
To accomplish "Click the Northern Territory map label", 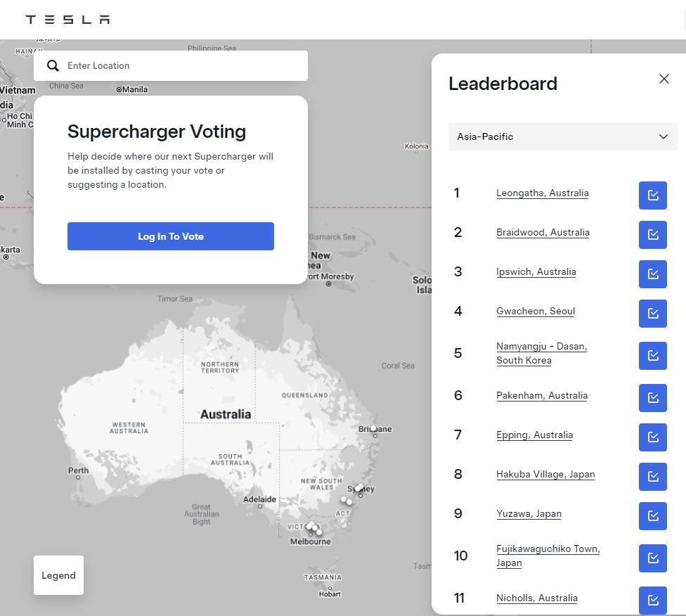I will (x=220, y=367).
